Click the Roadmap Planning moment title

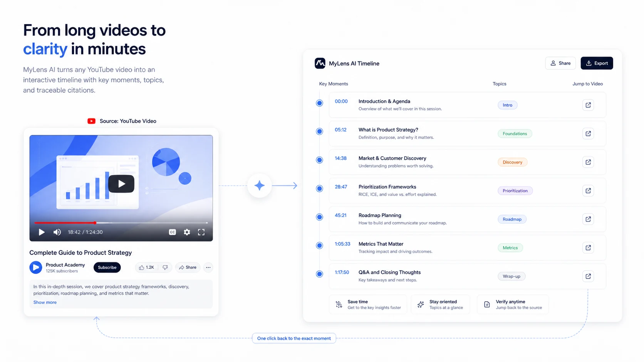pyautogui.click(x=380, y=215)
